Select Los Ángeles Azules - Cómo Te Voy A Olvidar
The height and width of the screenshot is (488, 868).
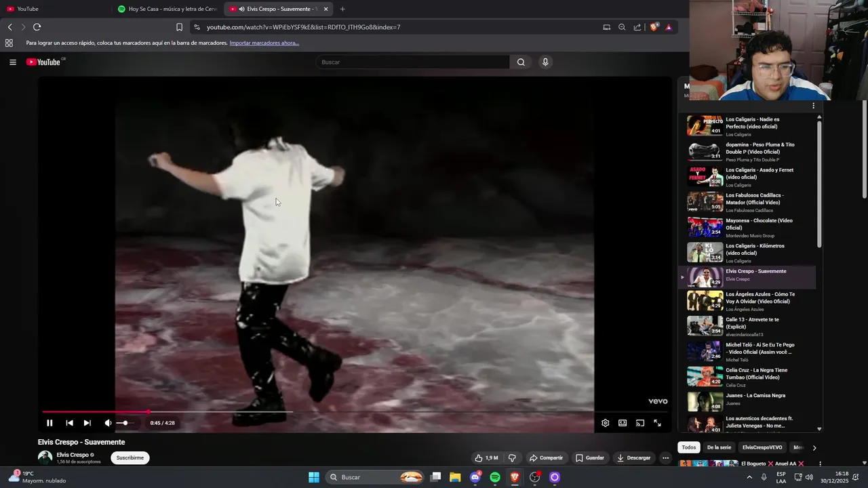point(748,301)
